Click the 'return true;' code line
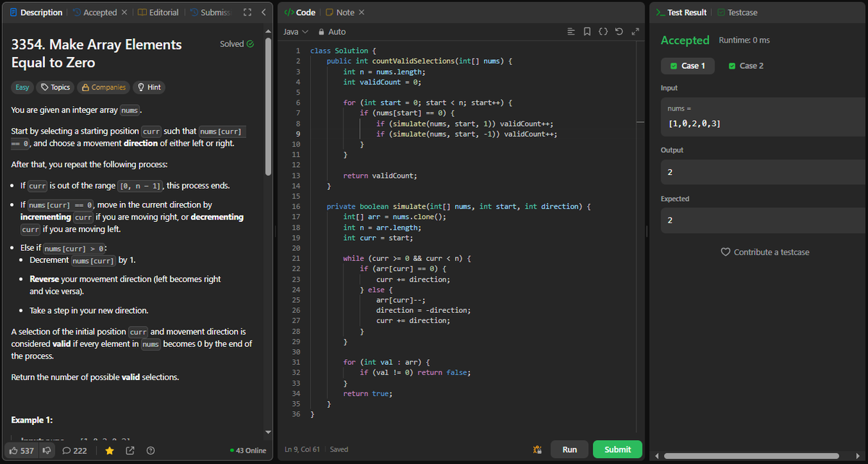This screenshot has width=868, height=464. (367, 393)
